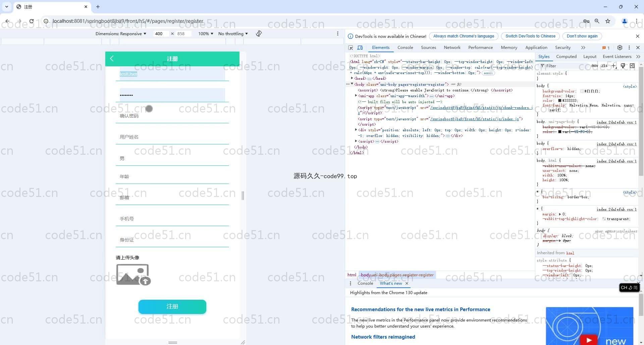Open the Dimensions Responsive dropdown
Screen dimensions: 644x345
tap(121, 34)
